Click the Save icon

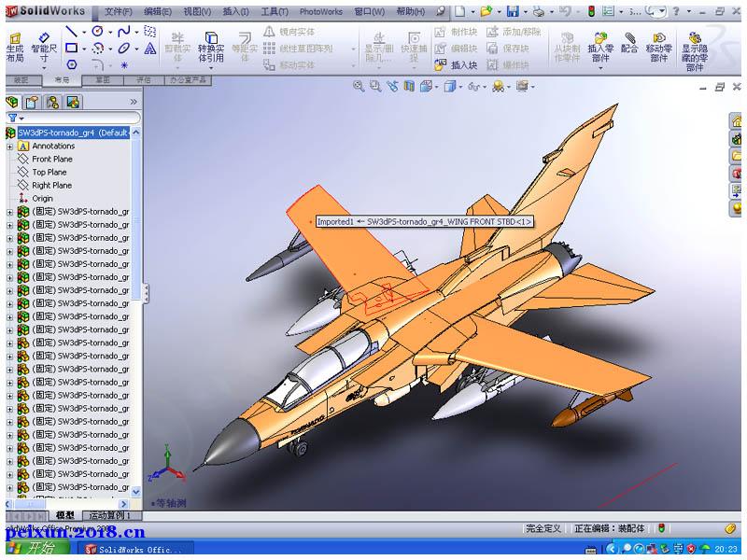click(512, 11)
